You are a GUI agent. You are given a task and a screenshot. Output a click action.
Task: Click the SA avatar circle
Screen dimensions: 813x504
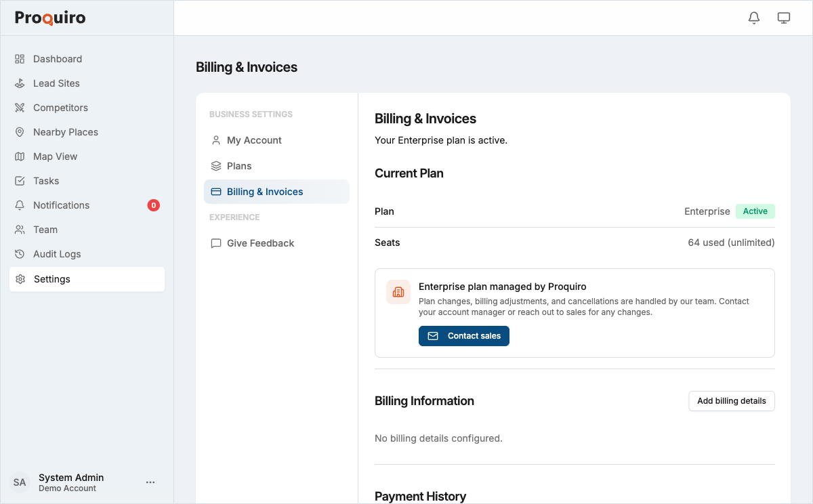20,482
